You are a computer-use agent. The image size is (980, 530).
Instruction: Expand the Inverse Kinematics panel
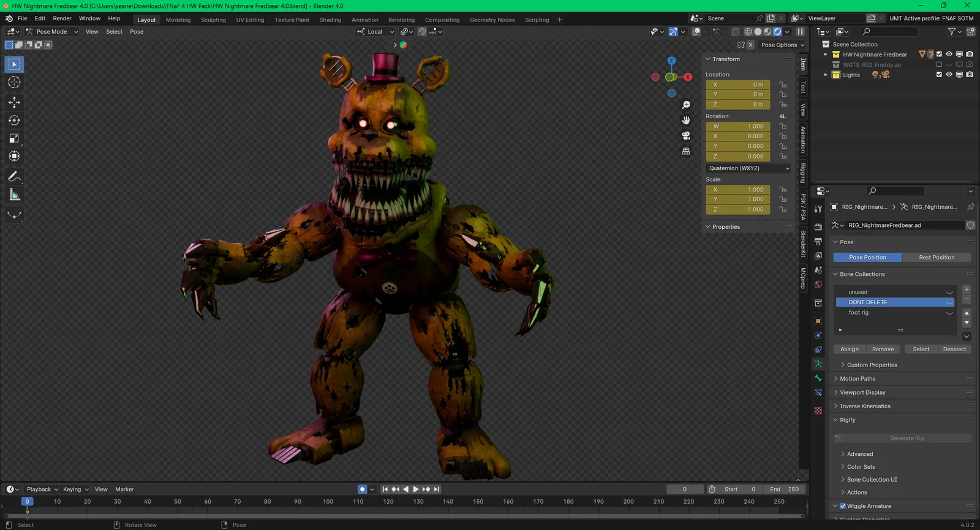(865, 406)
